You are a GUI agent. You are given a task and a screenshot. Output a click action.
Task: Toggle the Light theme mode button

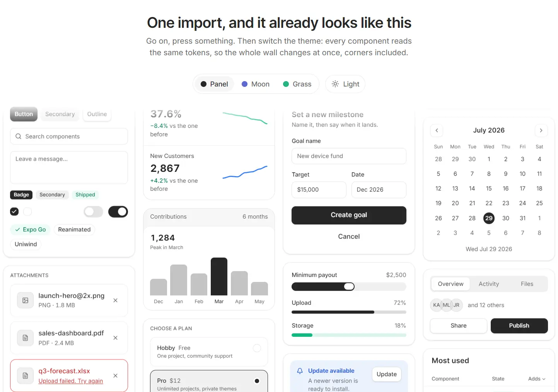[x=345, y=84]
